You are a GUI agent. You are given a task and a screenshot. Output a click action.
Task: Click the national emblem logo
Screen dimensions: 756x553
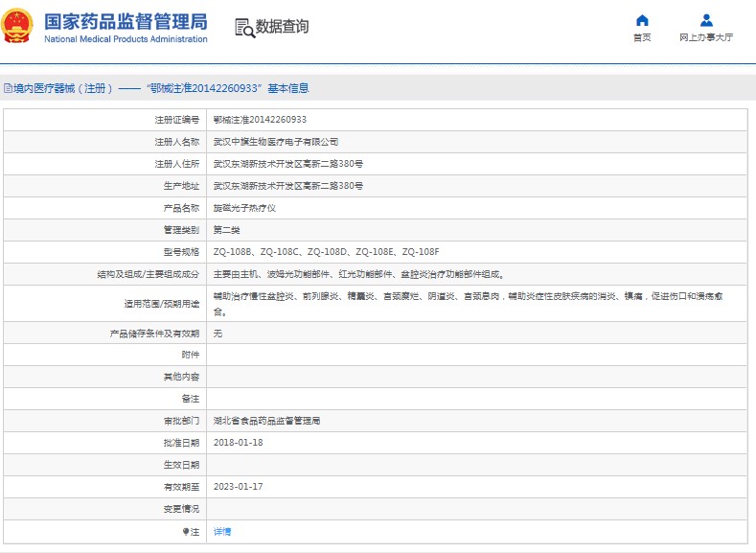tap(17, 26)
